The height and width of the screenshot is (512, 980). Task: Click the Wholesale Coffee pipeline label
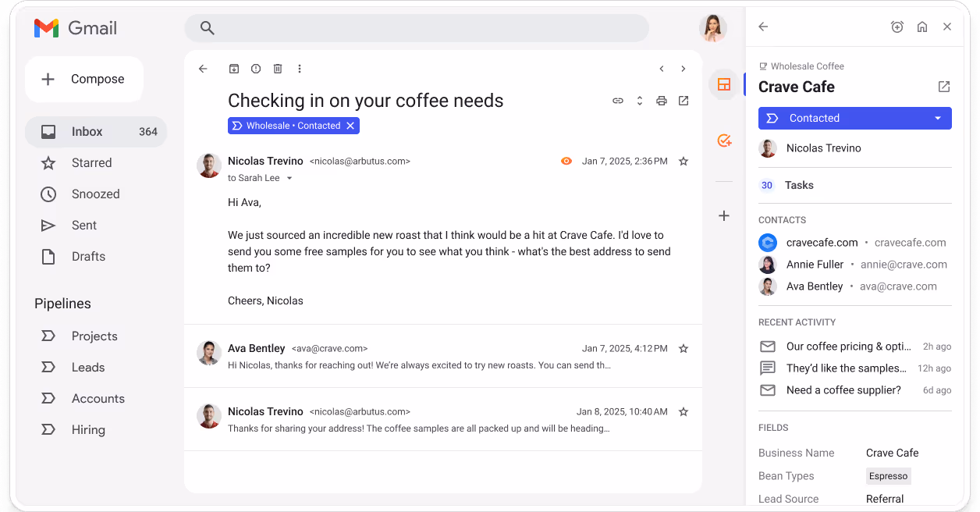click(x=801, y=66)
